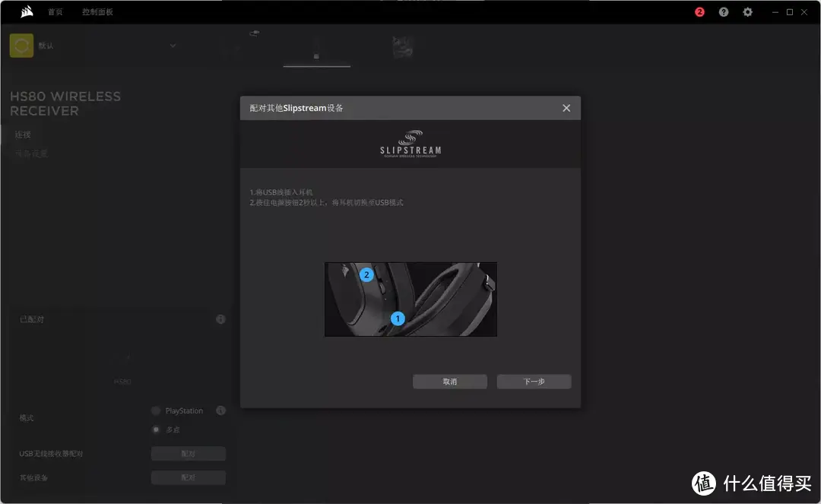This screenshot has width=821, height=504.
Task: Open the notifications badge showing 2
Action: [x=699, y=12]
